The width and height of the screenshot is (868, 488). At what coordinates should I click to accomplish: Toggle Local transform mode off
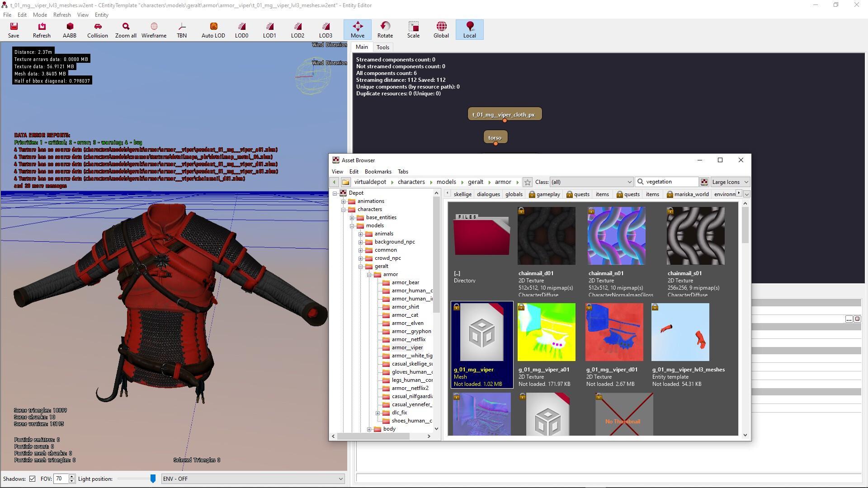(x=469, y=29)
